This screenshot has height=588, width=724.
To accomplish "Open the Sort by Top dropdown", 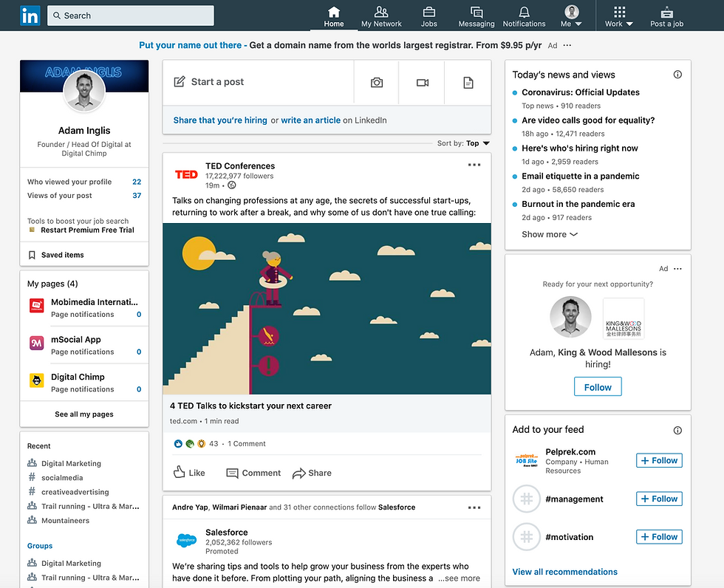I will (478, 143).
